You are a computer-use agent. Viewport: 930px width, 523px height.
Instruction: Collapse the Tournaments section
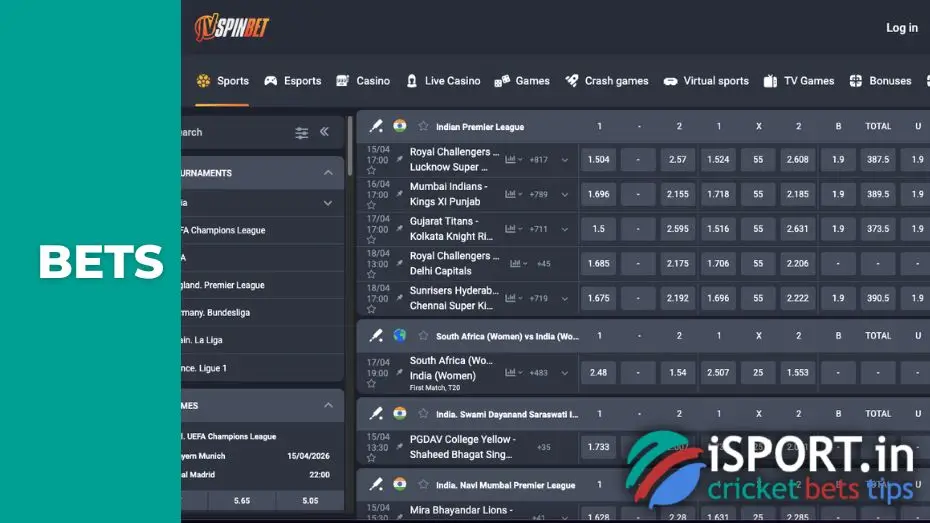click(328, 173)
